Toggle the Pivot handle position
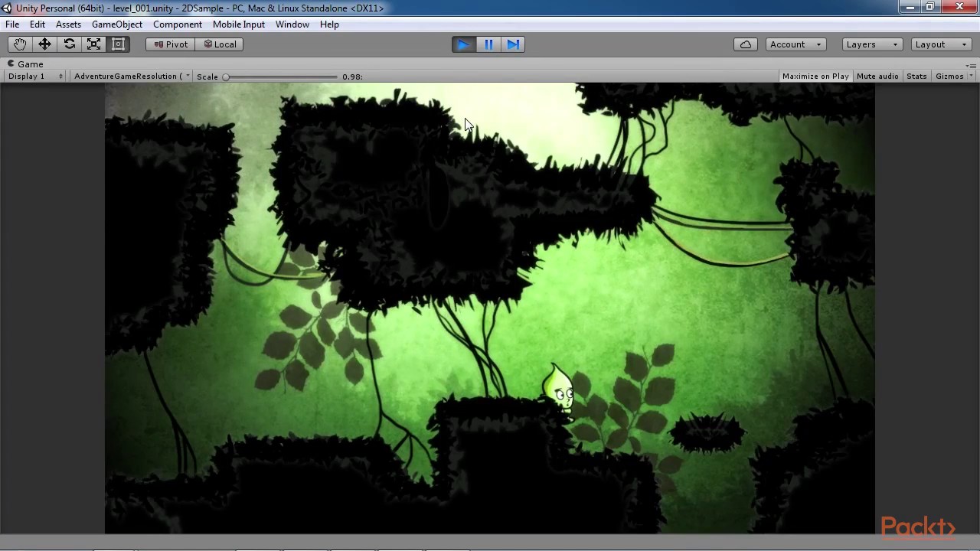 coord(170,44)
